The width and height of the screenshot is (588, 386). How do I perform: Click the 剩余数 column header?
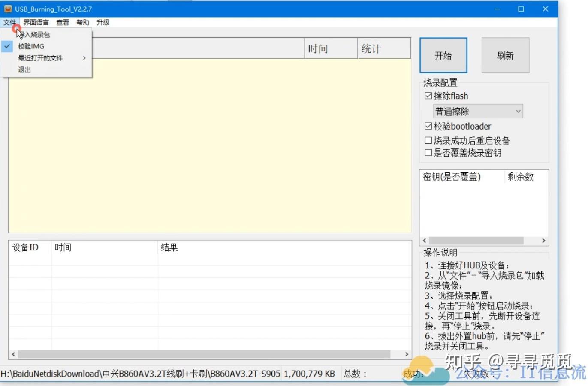(x=526, y=177)
